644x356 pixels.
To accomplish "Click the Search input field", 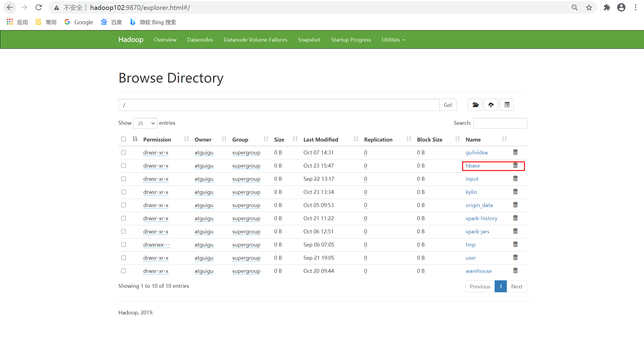I will coord(500,123).
